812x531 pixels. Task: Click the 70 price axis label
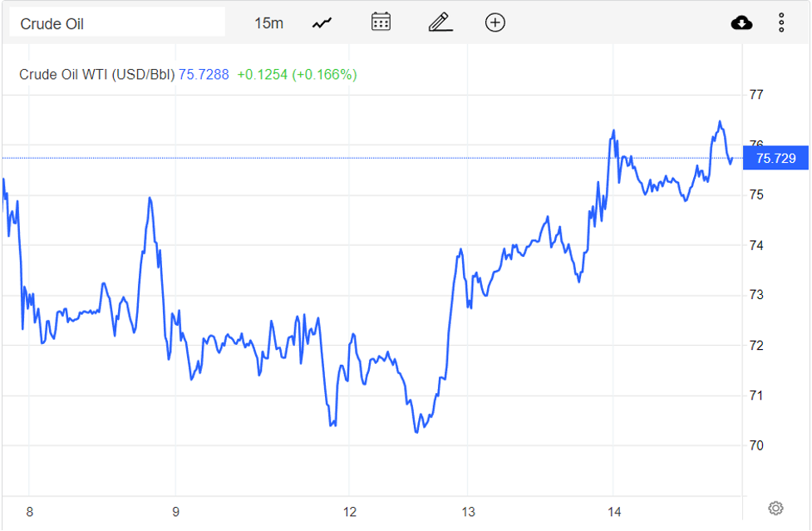coord(757,445)
